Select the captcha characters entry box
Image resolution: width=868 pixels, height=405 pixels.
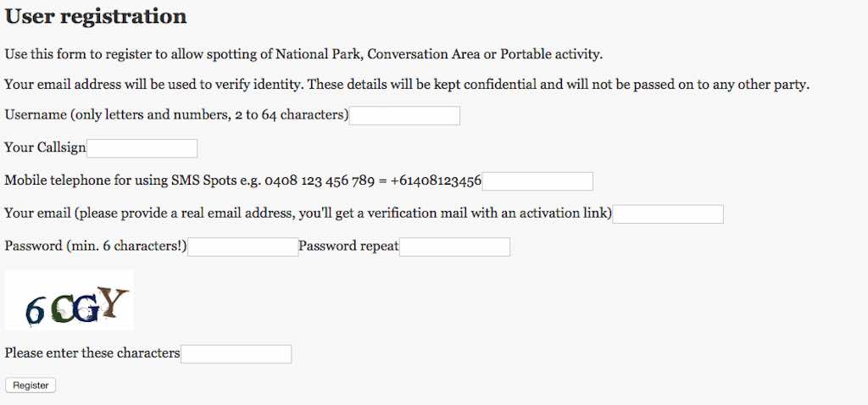[x=236, y=354]
